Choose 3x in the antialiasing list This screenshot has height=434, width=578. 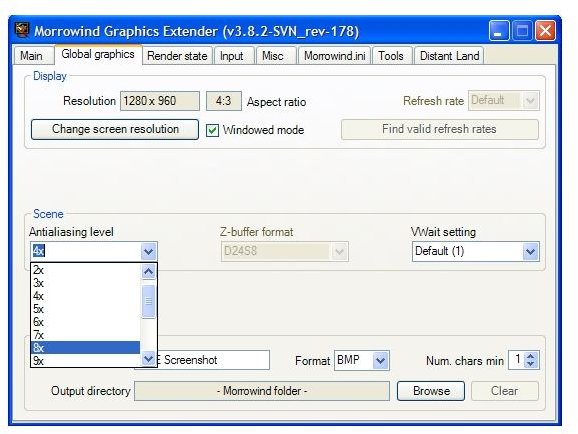[86, 283]
